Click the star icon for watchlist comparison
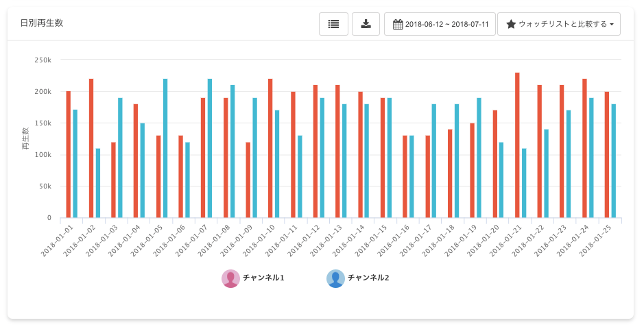This screenshot has height=327, width=644. (511, 25)
